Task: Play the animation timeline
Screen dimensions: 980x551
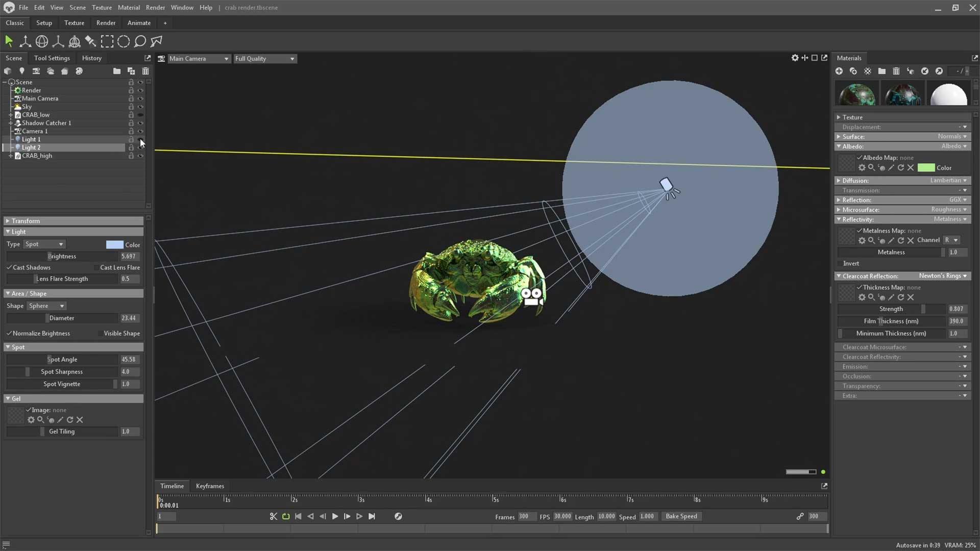Action: [x=335, y=516]
